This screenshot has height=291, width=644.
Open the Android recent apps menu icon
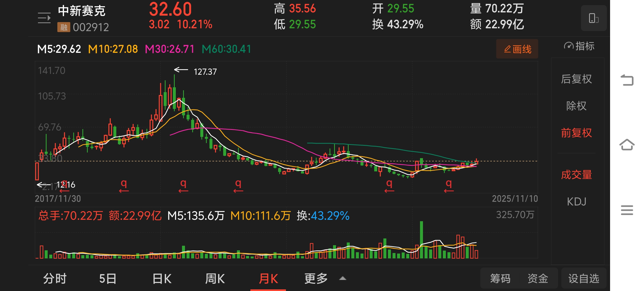coord(627,210)
